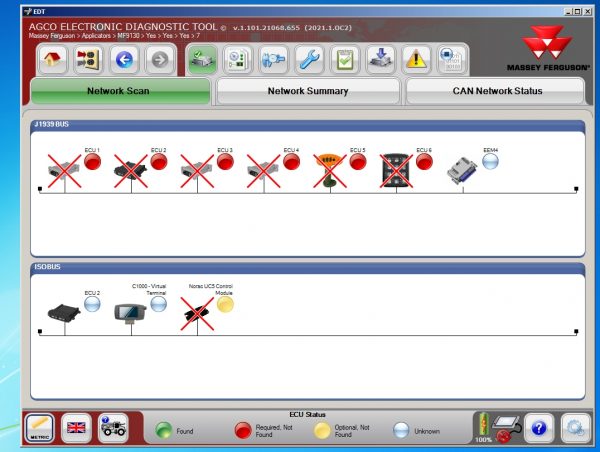The height and width of the screenshot is (452, 600).
Task: Select the ECU 1 device on J1939 bus
Action: click(64, 171)
